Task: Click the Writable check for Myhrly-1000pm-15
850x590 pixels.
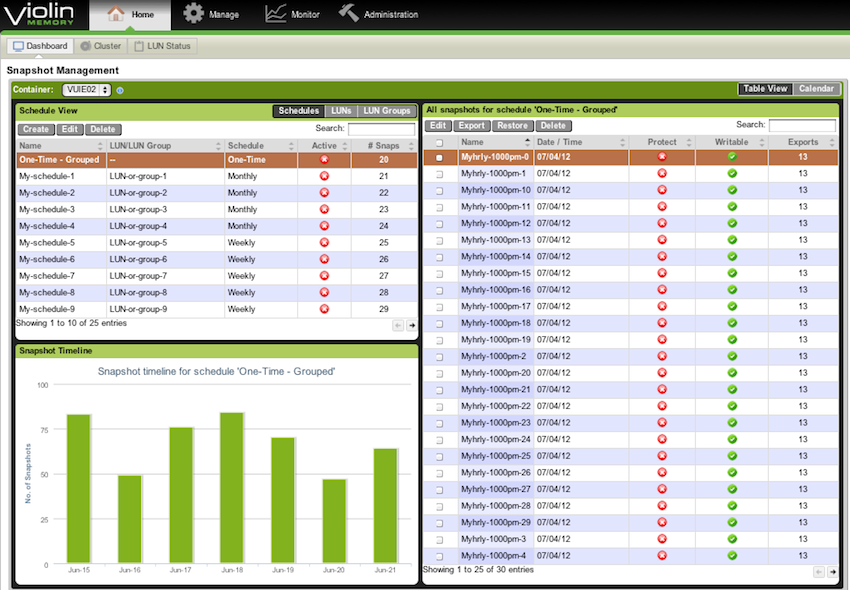Action: [x=732, y=273]
